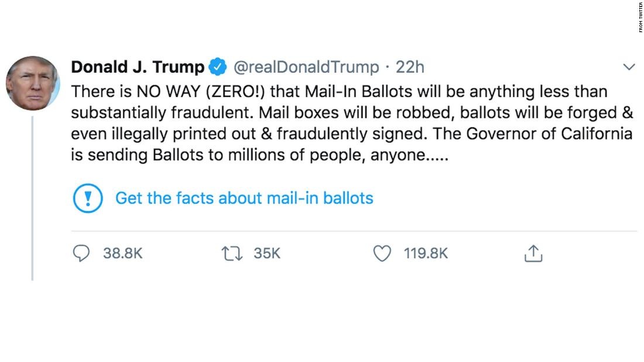Image resolution: width=644 pixels, height=362 pixels.
Task: Retweet this tweet using the retweet icon
Action: (230, 253)
